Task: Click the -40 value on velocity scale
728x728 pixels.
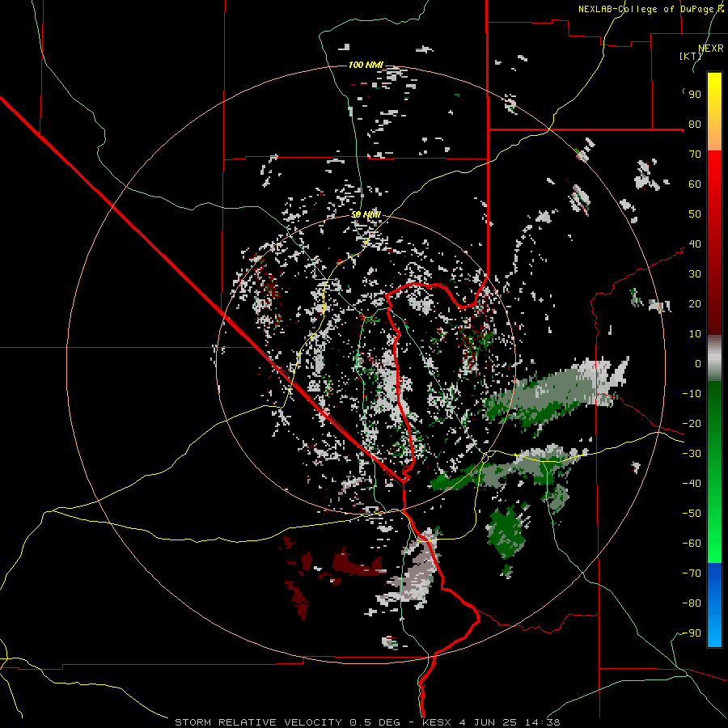Action: (692, 484)
